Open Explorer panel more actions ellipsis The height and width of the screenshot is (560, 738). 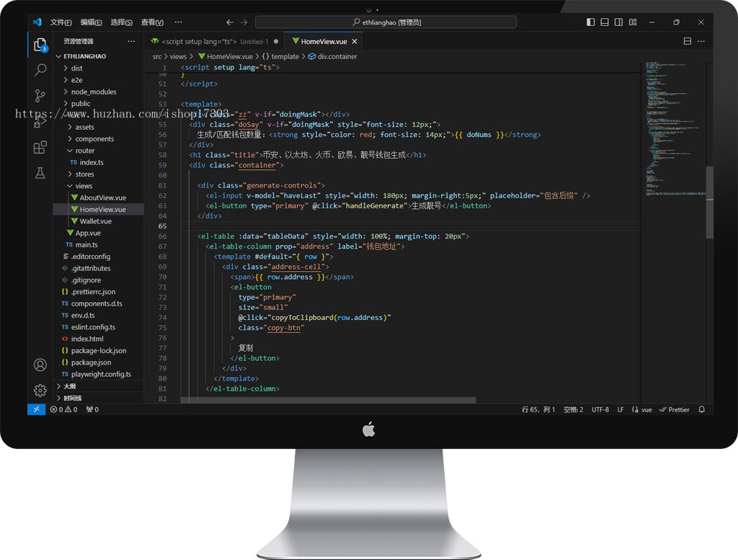pyautogui.click(x=131, y=41)
